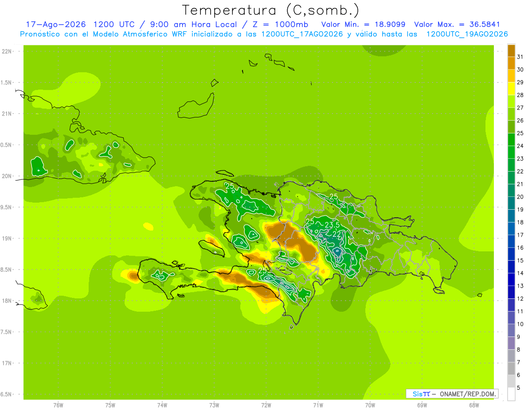Click the '8' value on the color scale
This screenshot has width=532, height=411.
518,349
